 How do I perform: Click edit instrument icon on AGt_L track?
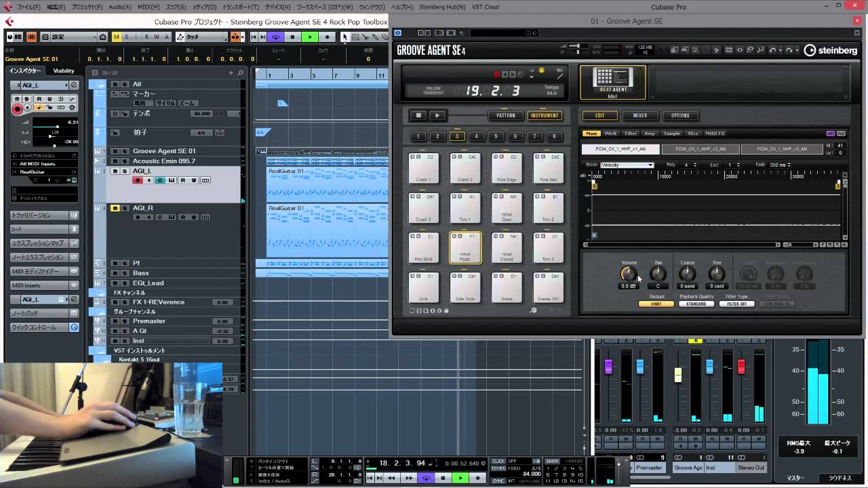161,180
